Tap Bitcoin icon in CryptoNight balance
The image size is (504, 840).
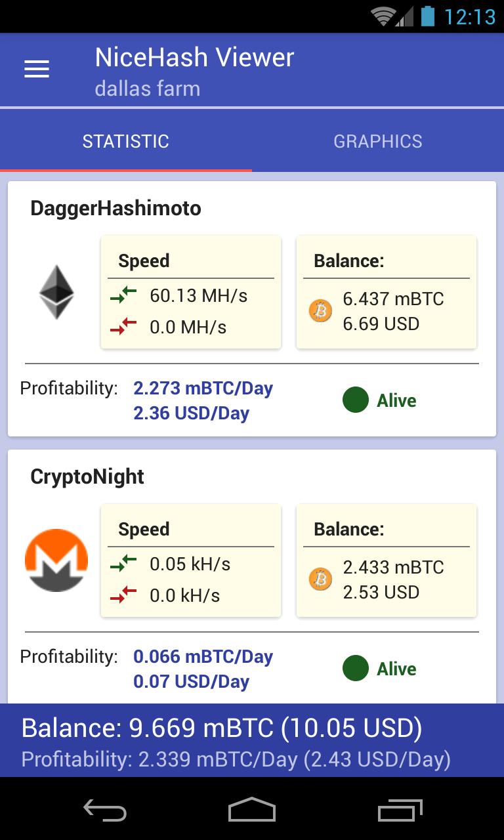tap(321, 579)
